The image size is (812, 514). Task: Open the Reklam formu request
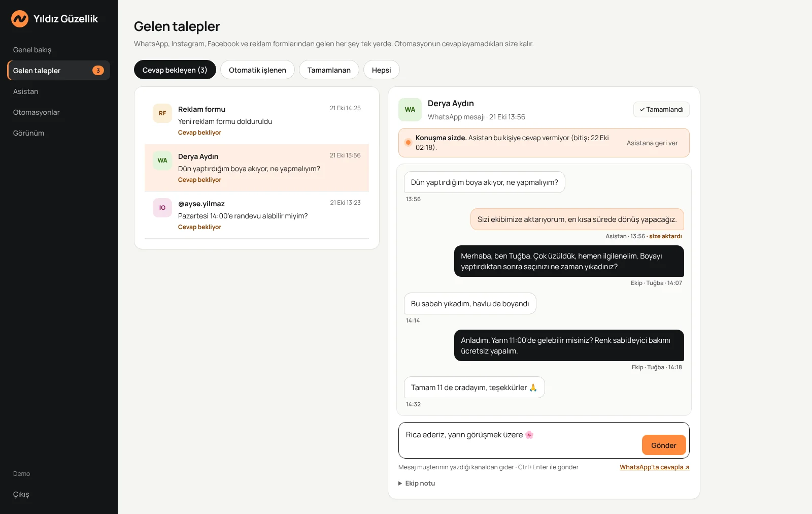coord(257,120)
